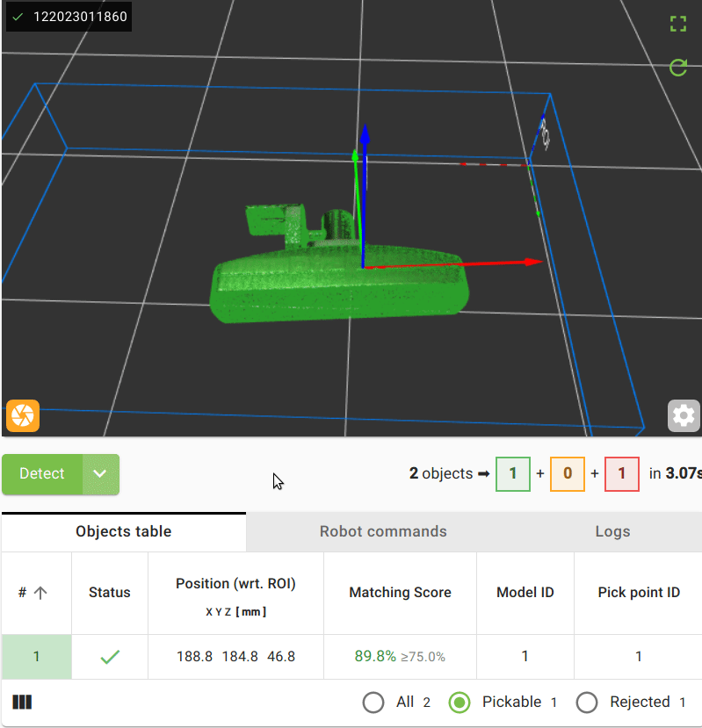
Task: Click the fullscreen icon in 3D viewer
Action: pyautogui.click(x=677, y=24)
